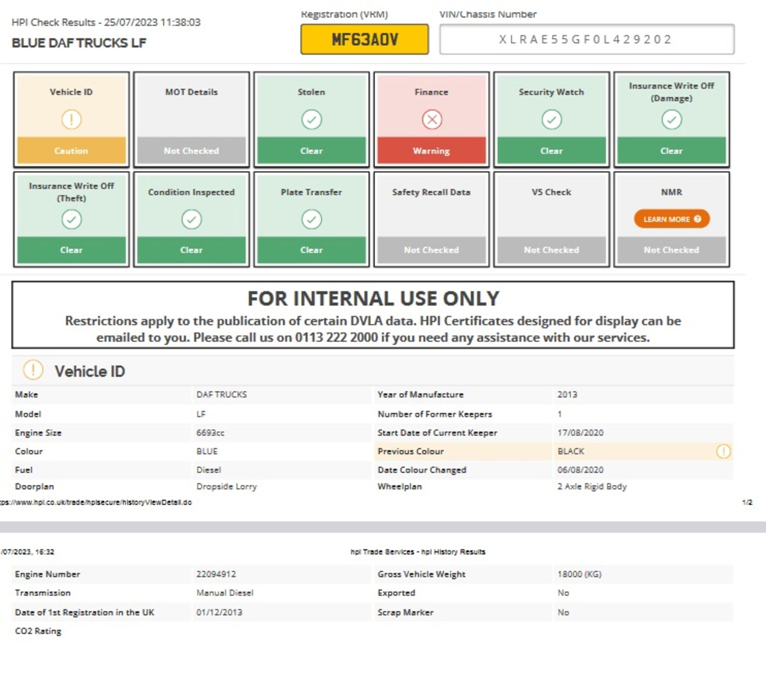The width and height of the screenshot is (766, 700).
Task: Click the Scrap Marker label
Action: coord(405,613)
